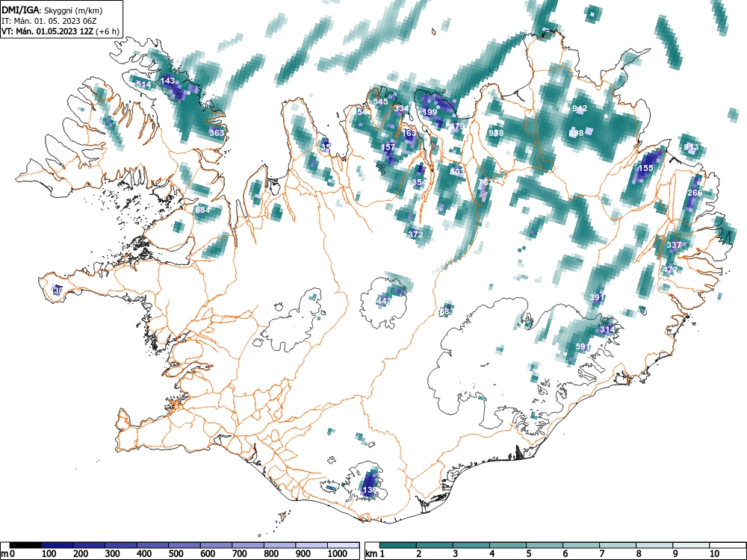Click visibility value 157 on the map
Image resolution: width=747 pixels, height=560 pixels.
pyautogui.click(x=388, y=146)
